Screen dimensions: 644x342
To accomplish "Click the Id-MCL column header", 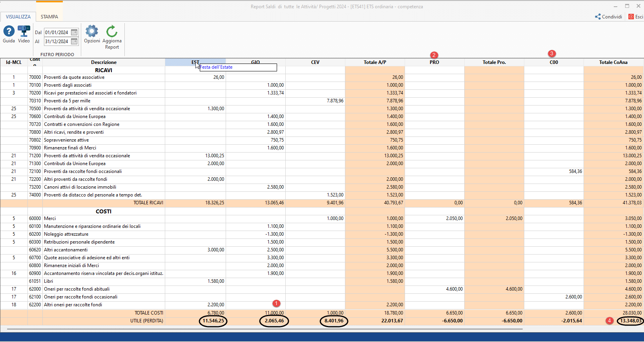I will [14, 62].
